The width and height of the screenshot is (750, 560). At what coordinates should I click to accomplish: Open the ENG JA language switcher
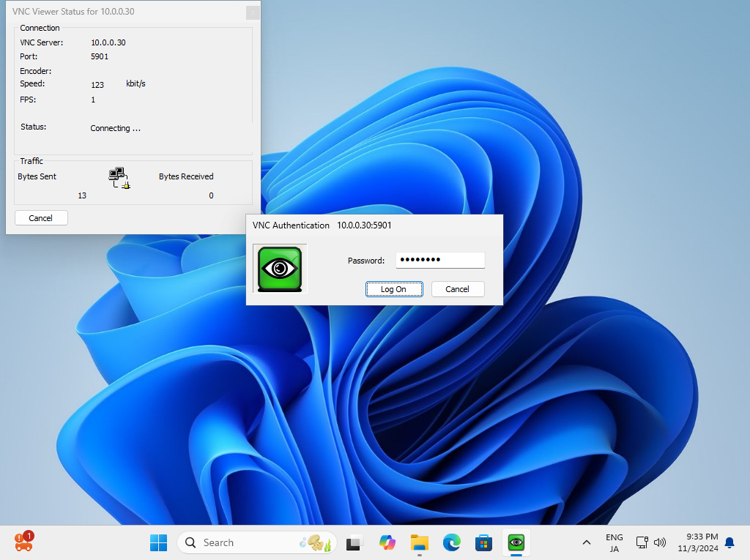point(614,542)
